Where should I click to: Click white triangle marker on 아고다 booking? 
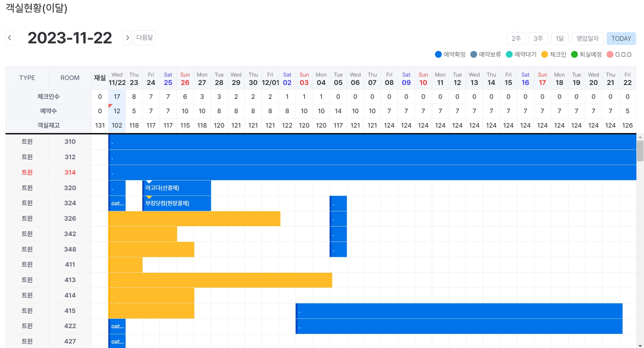[x=149, y=182]
